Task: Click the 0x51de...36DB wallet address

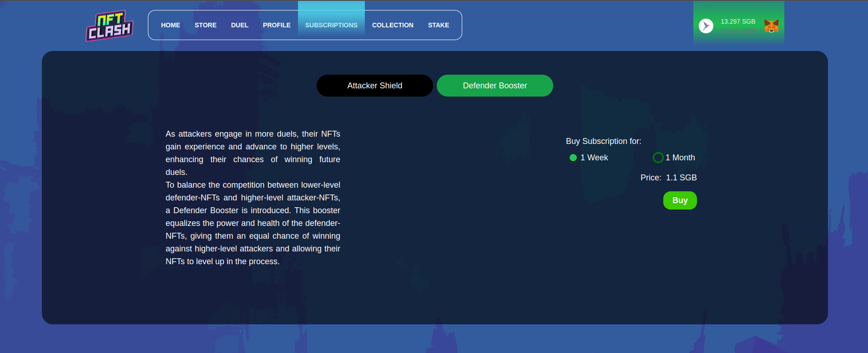Action: pos(738,31)
